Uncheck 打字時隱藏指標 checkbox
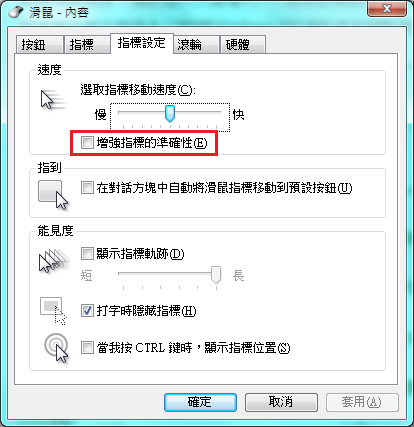The height and width of the screenshot is (427, 414). [x=87, y=311]
